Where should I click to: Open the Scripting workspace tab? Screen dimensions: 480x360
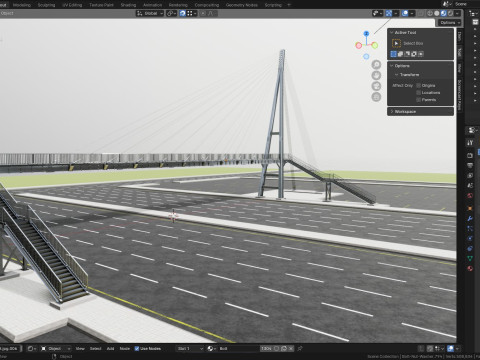(273, 5)
